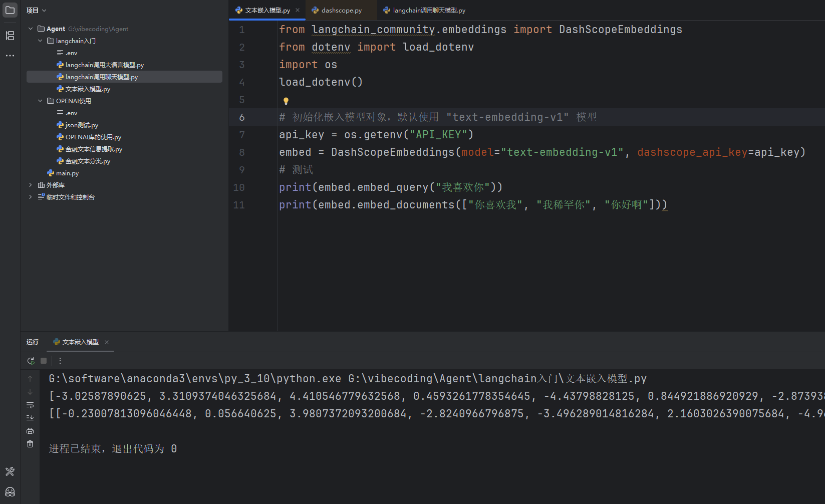Close the 文本嵌入模型 run tab
The height and width of the screenshot is (504, 825).
(x=107, y=342)
